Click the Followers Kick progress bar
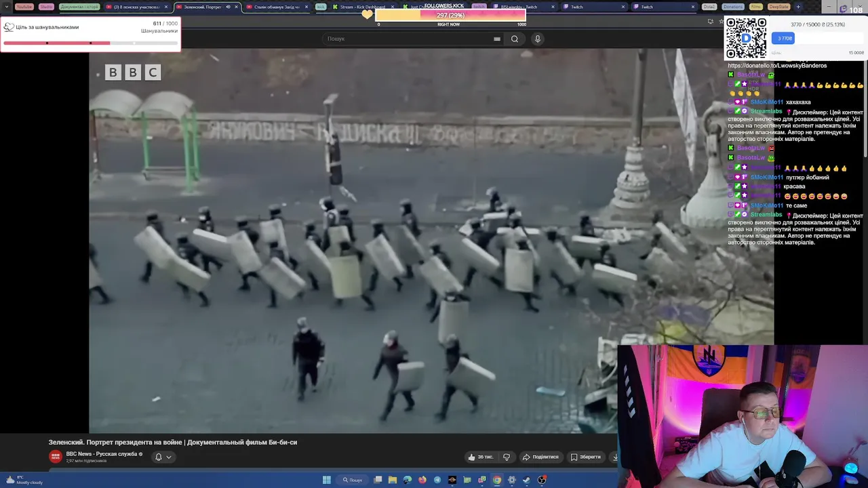The height and width of the screenshot is (488, 868). click(x=450, y=15)
